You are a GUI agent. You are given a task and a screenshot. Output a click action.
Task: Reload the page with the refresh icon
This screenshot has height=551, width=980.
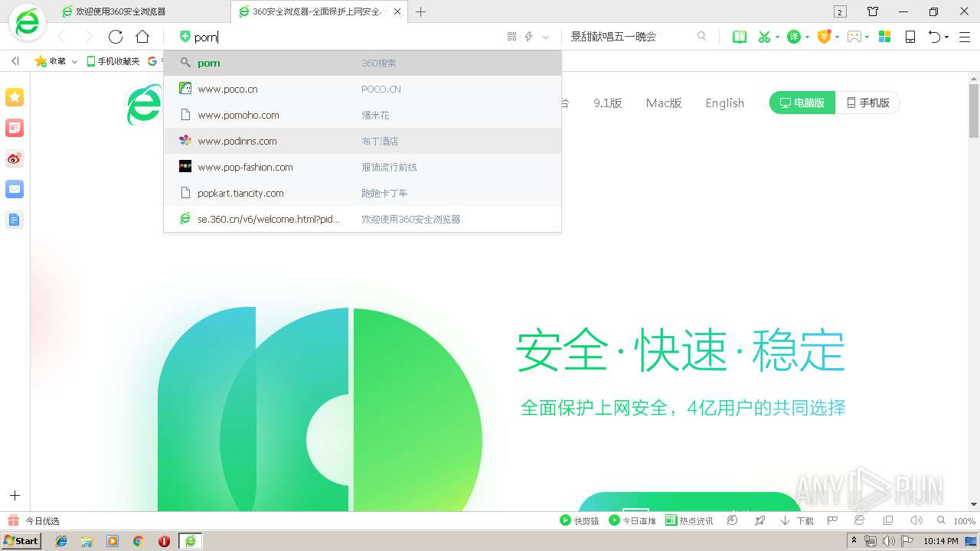click(x=116, y=37)
